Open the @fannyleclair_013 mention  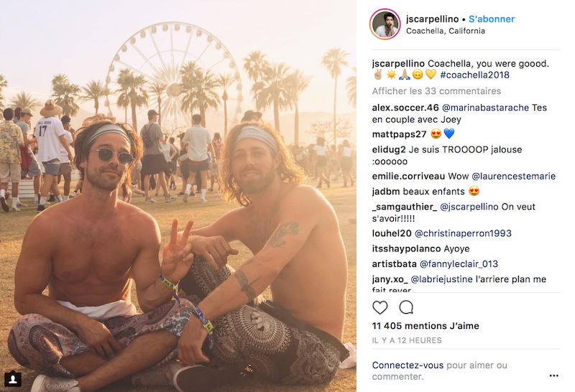click(459, 263)
